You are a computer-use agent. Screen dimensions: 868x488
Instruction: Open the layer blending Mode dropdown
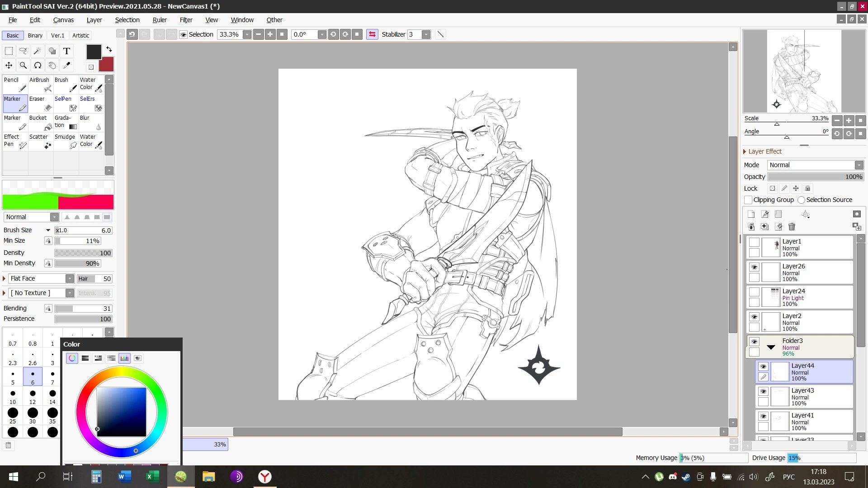[815, 165]
